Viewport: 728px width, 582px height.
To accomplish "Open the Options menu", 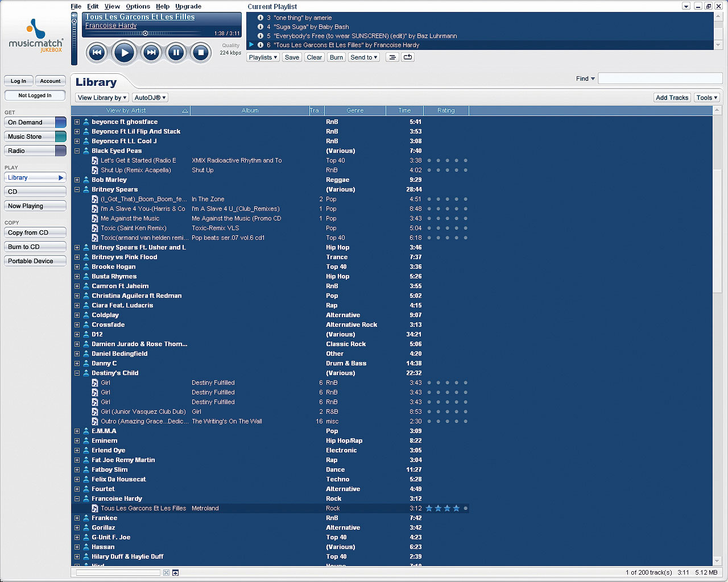I will pos(138,6).
